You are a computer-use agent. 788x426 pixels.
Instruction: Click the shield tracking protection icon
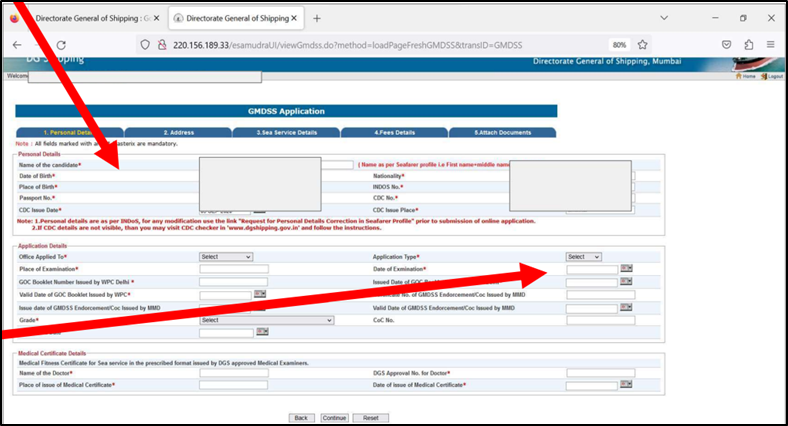(145, 45)
